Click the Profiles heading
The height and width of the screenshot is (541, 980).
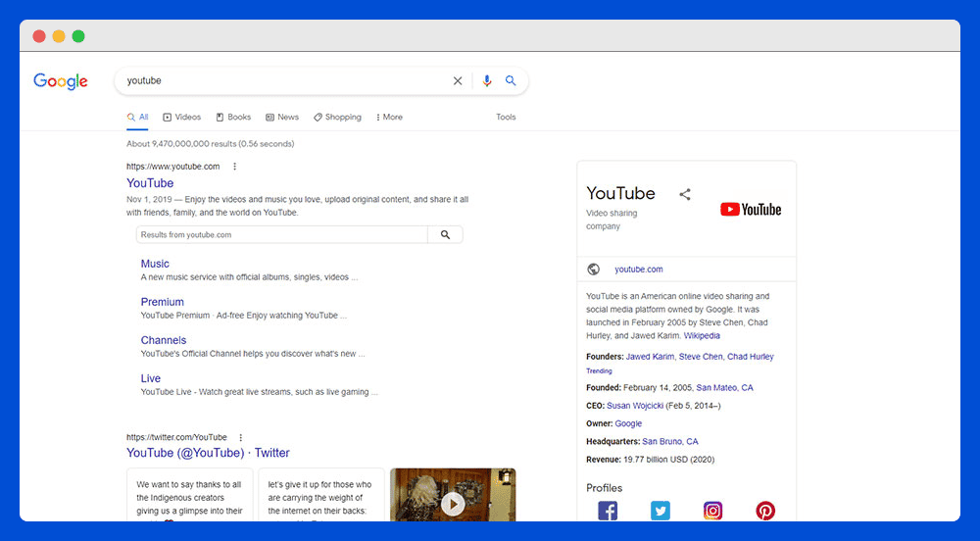(604, 488)
